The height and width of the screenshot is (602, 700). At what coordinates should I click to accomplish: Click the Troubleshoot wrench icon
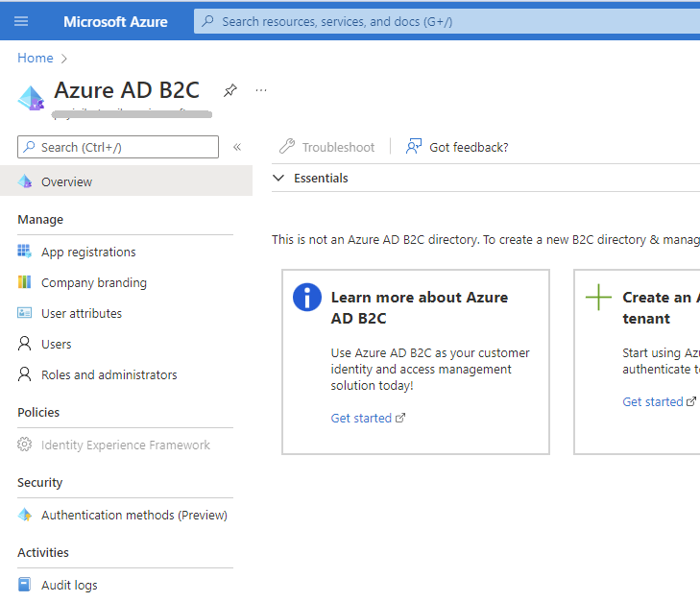pyautogui.click(x=287, y=146)
